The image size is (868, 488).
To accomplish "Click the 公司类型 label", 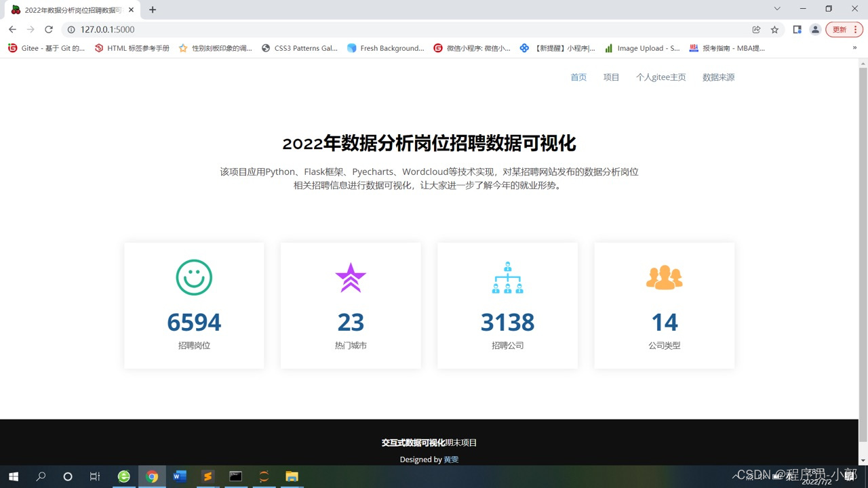I will (665, 346).
